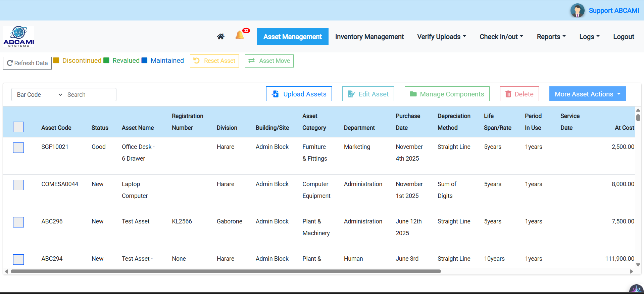Expand the More Asset Actions dropdown
The width and height of the screenshot is (644, 294).
pyautogui.click(x=587, y=94)
